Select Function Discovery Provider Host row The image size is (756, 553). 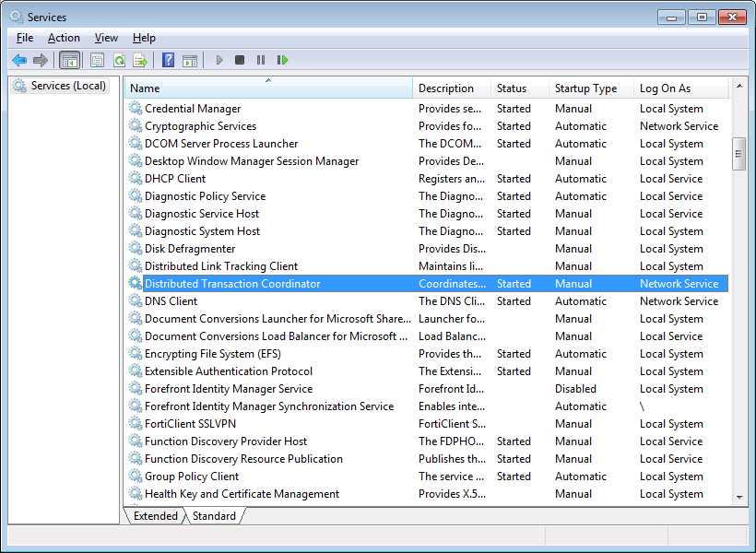(427, 441)
